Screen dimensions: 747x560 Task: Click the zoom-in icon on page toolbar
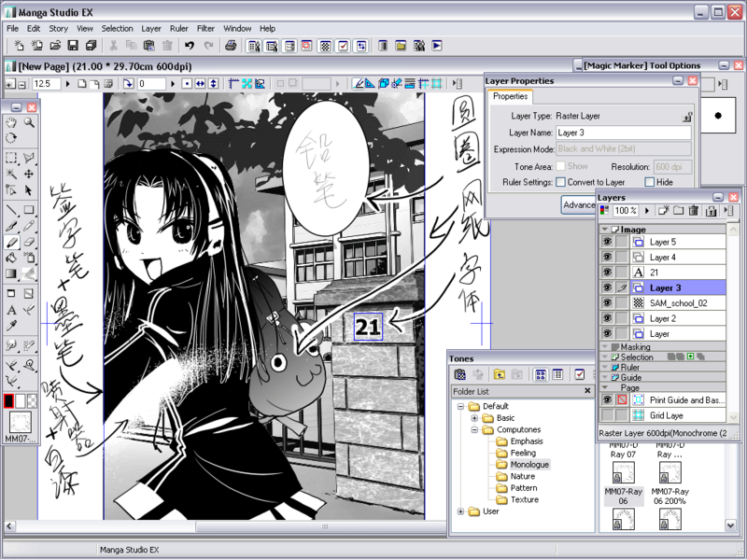point(9,84)
